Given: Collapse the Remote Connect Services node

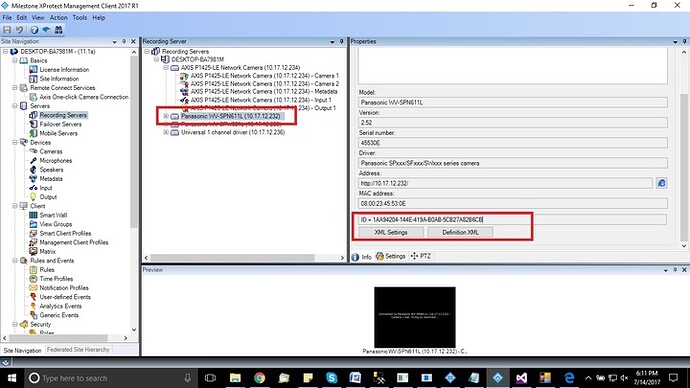Looking at the screenshot, I should click(15, 88).
